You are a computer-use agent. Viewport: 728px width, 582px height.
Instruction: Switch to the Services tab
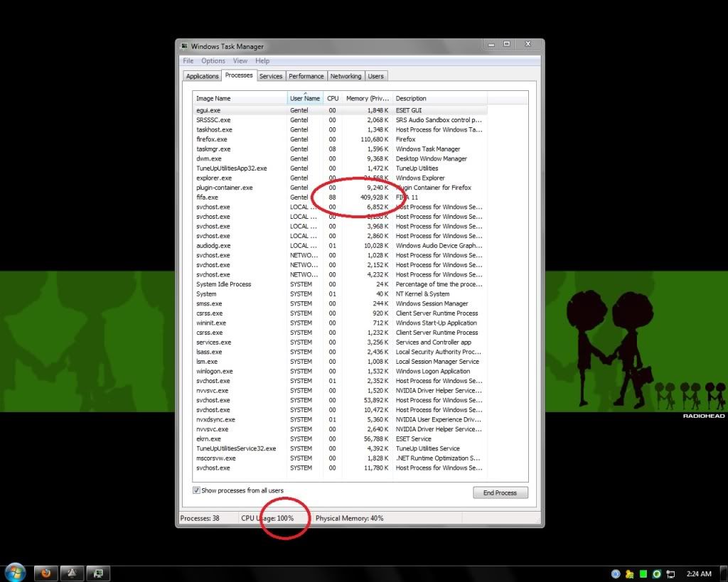[271, 76]
